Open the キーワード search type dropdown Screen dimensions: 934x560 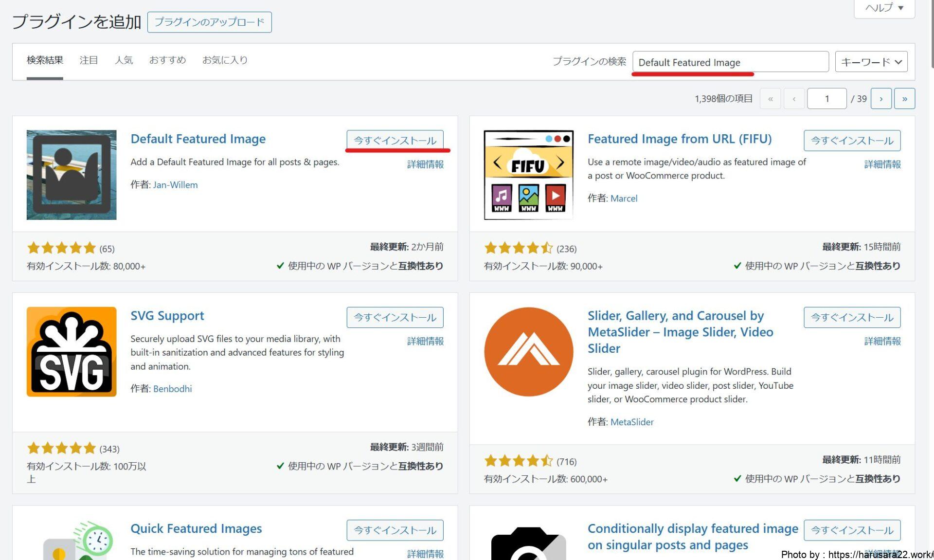click(871, 62)
